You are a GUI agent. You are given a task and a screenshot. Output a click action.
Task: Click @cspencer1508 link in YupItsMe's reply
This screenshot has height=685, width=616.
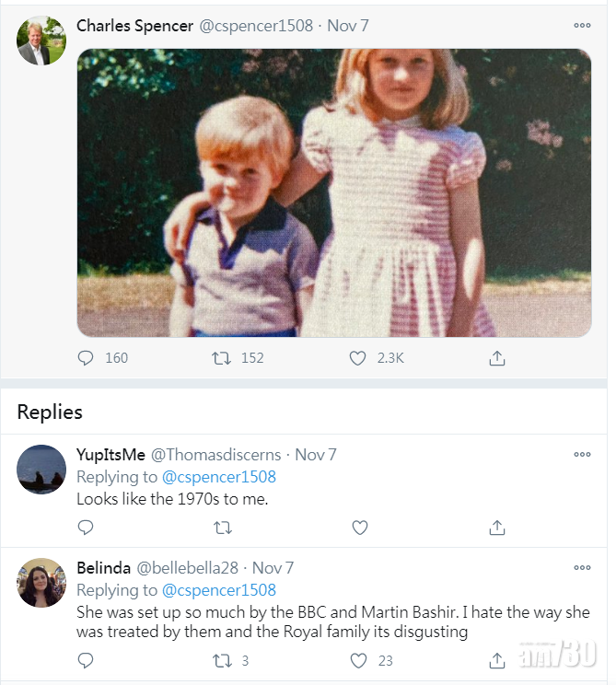pyautogui.click(x=219, y=477)
